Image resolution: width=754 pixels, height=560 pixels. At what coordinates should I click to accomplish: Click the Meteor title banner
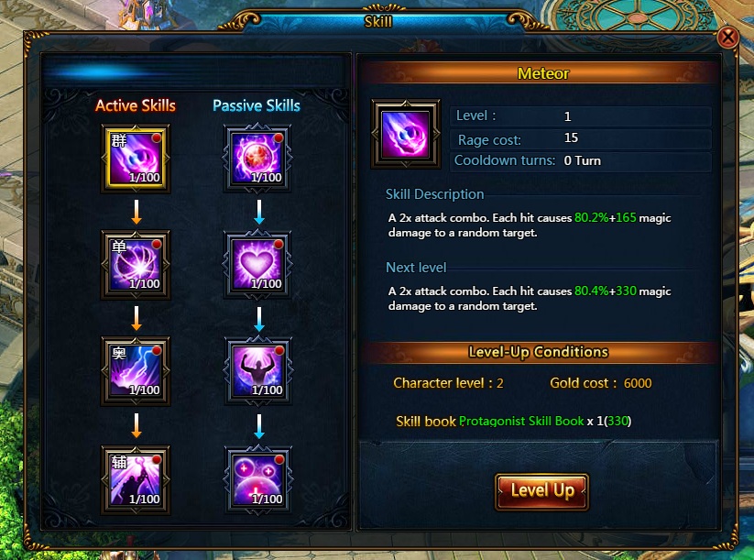click(x=542, y=73)
